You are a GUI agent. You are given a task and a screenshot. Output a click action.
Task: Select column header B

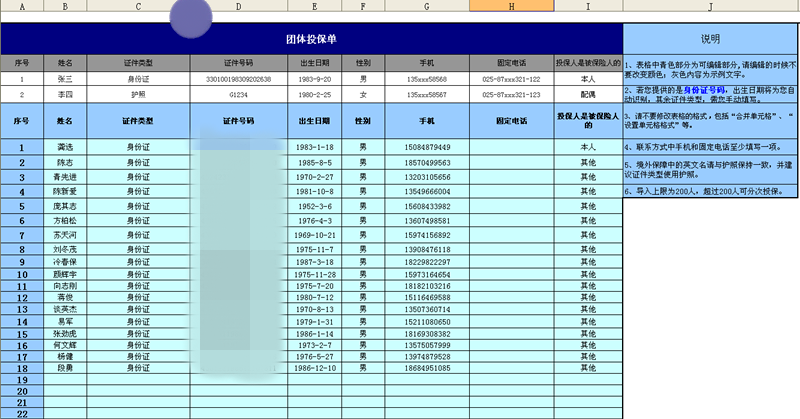click(65, 6)
